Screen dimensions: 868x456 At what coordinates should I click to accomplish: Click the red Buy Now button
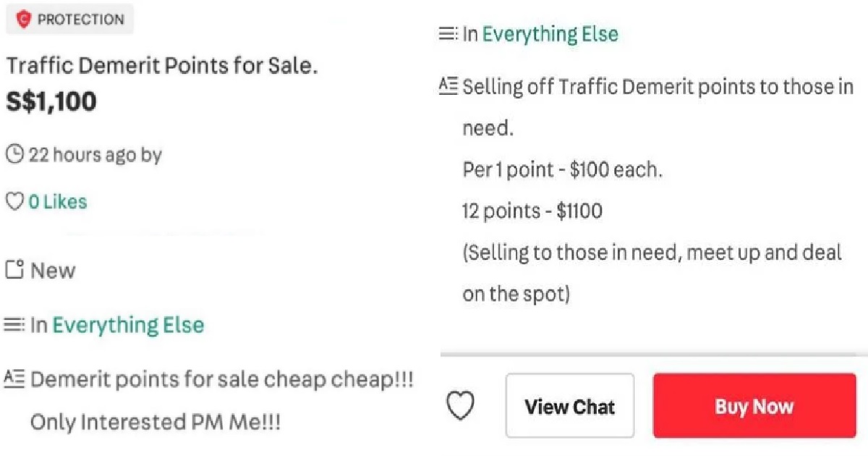(x=754, y=406)
